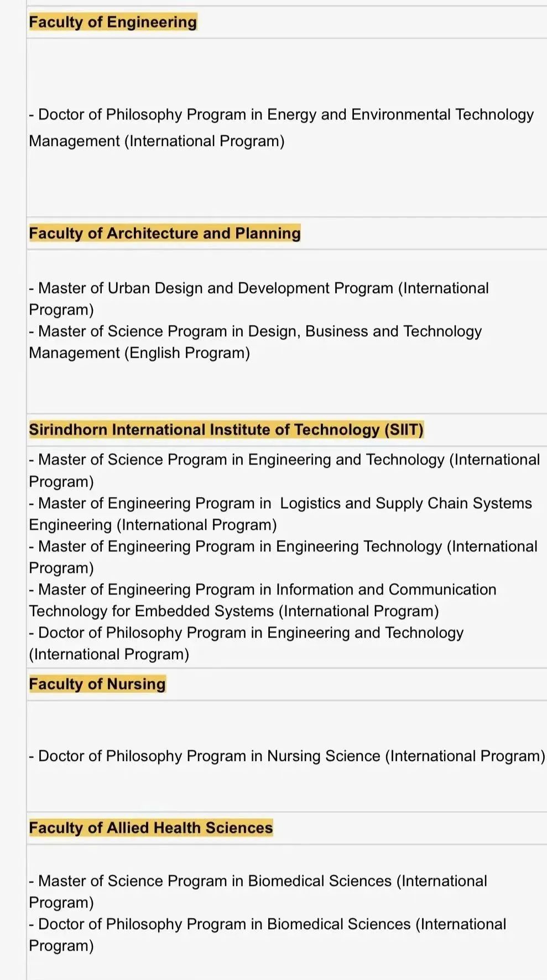
Task: Click Master of Science in Design, Business and Technology
Action: 256,342
